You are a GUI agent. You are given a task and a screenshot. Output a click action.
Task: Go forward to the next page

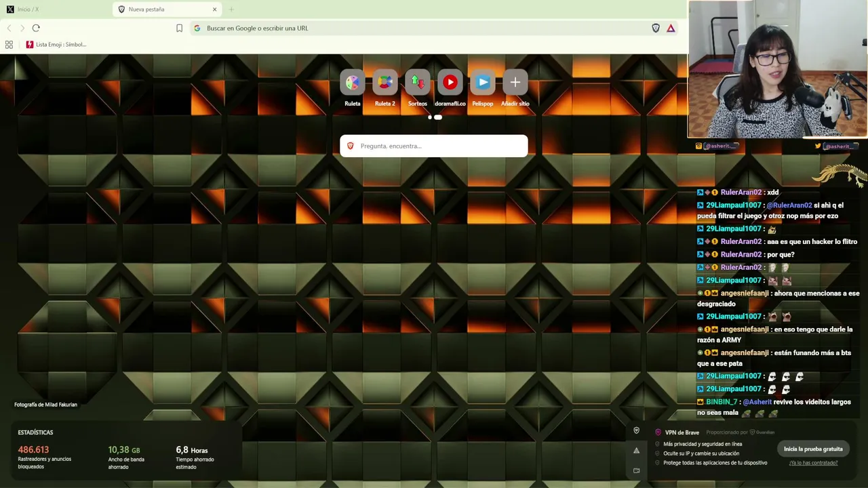pyautogui.click(x=22, y=28)
